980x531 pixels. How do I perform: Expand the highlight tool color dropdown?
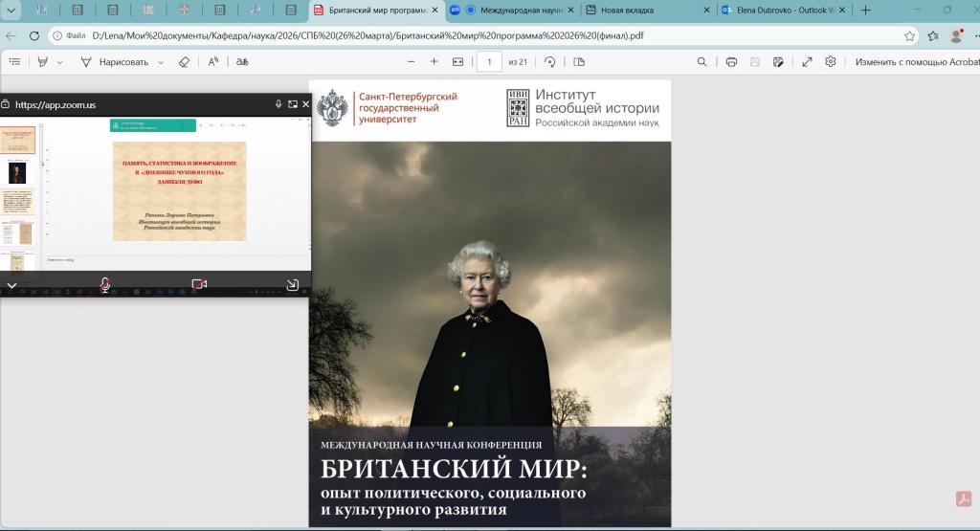pyautogui.click(x=59, y=62)
